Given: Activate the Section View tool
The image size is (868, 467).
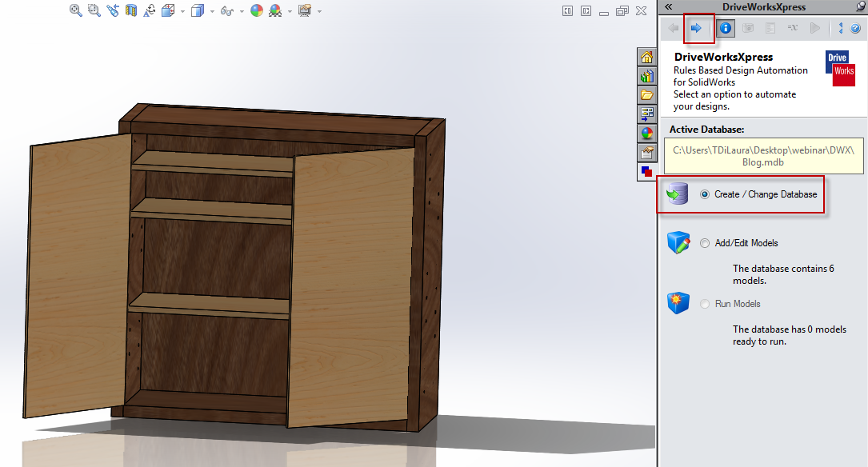Looking at the screenshot, I should (x=131, y=10).
